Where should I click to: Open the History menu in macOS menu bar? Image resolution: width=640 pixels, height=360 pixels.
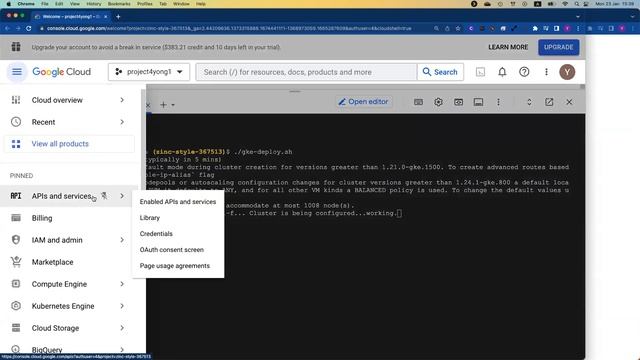coord(94,4)
